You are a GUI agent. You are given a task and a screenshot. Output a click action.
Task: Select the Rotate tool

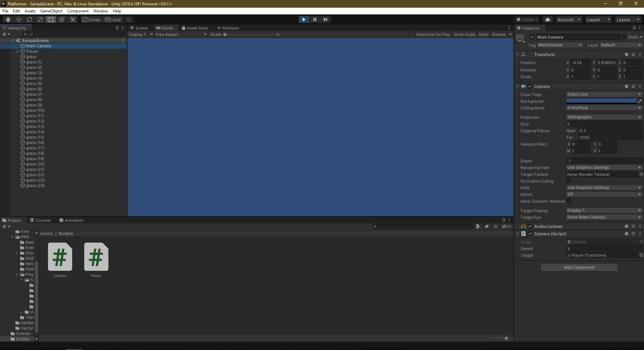pos(29,19)
